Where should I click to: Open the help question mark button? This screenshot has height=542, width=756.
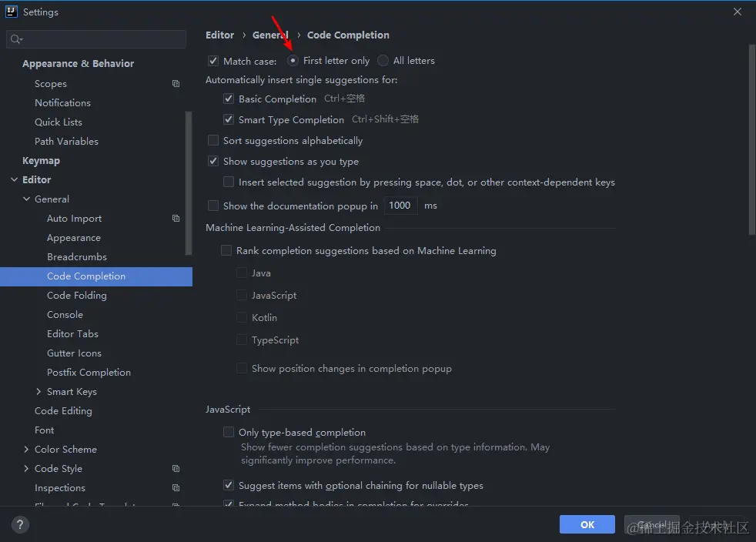(x=20, y=524)
